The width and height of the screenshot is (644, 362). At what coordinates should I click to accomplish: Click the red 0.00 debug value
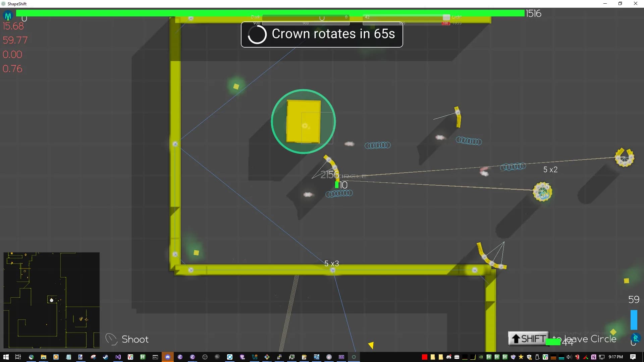click(x=12, y=55)
